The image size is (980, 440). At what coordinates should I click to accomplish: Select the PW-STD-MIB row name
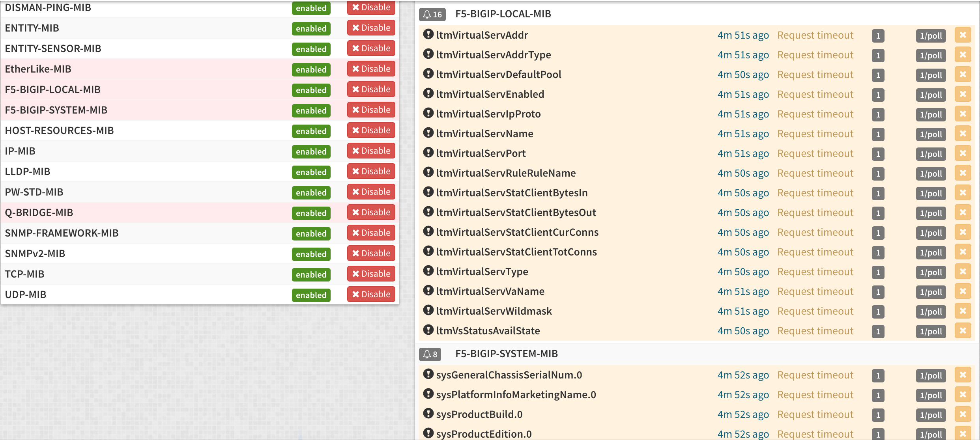coord(34,192)
